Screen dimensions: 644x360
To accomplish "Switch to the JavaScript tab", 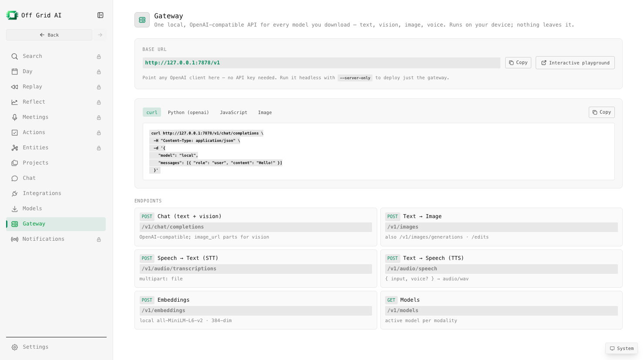I will [234, 112].
